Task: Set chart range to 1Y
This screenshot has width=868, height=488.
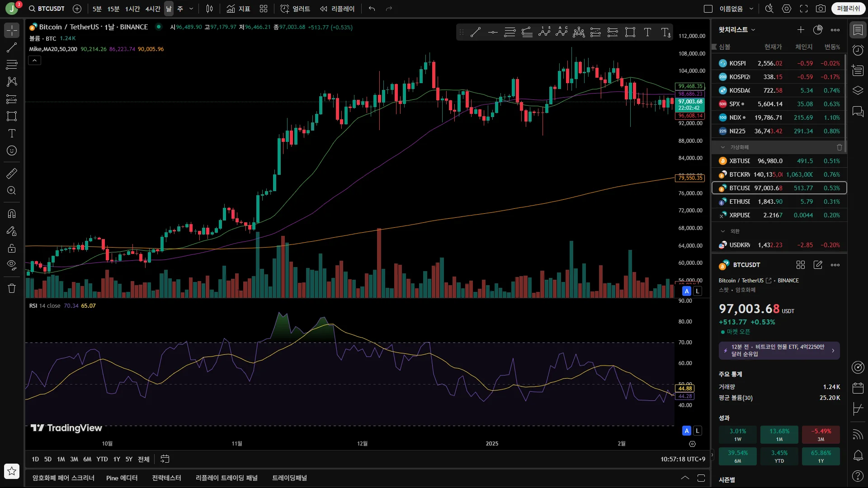Action: 117,459
